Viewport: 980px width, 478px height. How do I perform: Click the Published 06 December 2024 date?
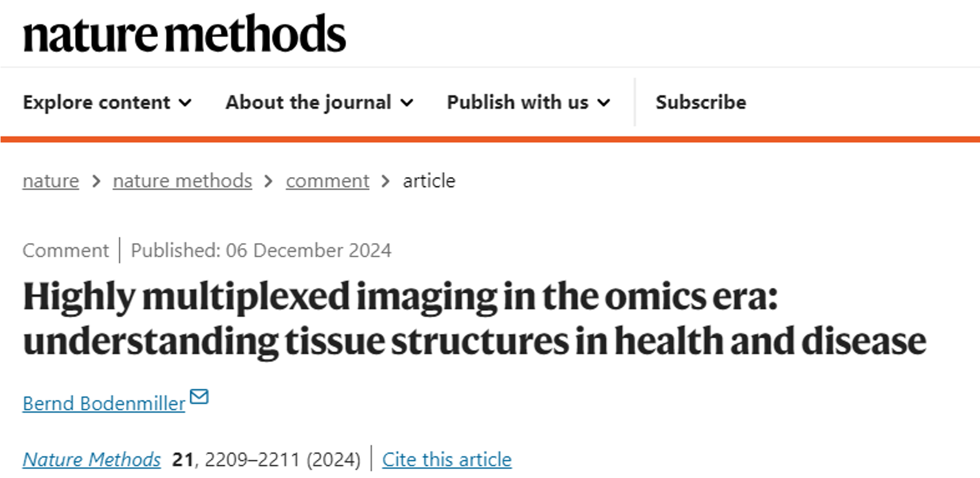pos(261,250)
